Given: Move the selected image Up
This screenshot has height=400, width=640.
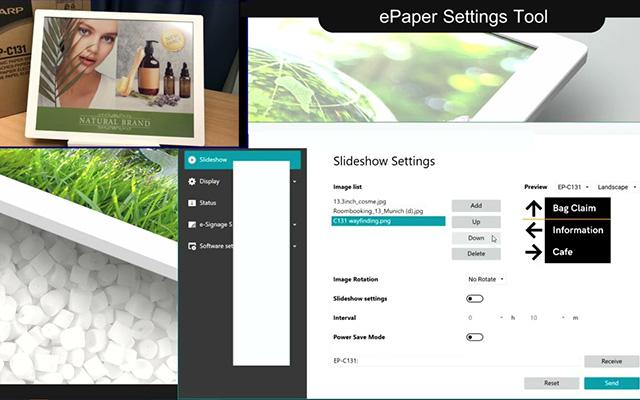Looking at the screenshot, I should point(476,221).
